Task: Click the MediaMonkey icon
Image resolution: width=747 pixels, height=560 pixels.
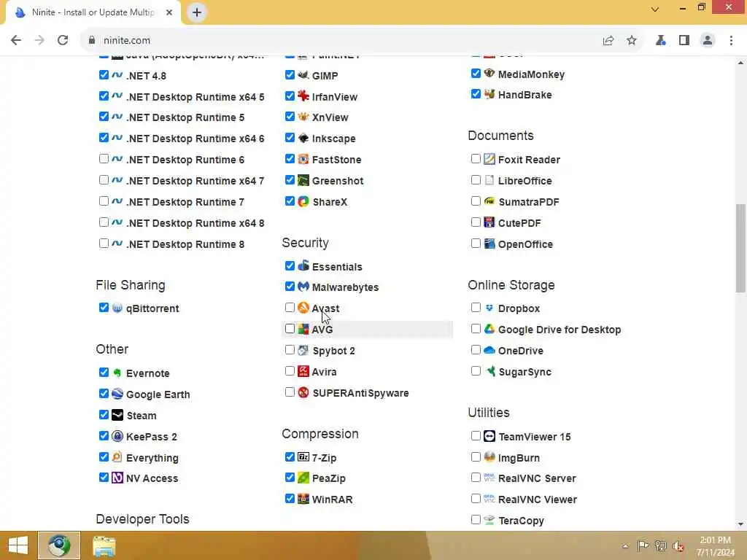Action: (x=489, y=74)
